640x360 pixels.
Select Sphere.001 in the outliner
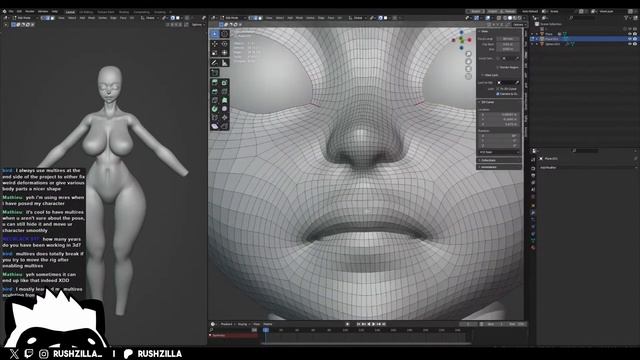553,44
